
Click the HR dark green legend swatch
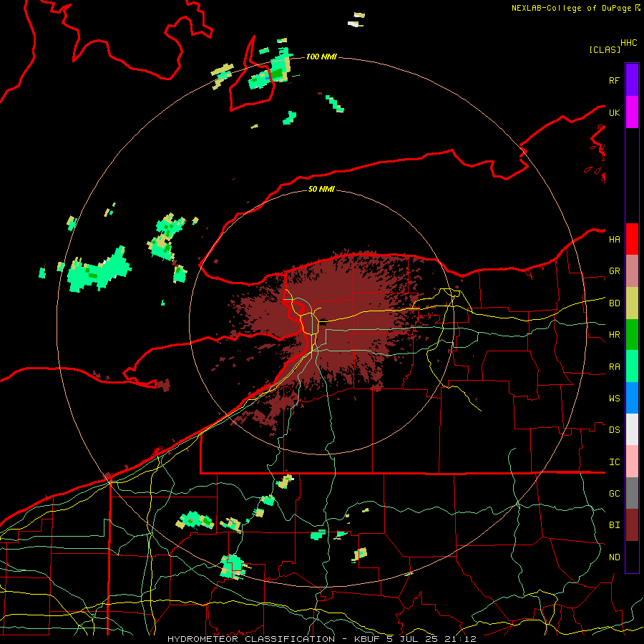coord(632,334)
